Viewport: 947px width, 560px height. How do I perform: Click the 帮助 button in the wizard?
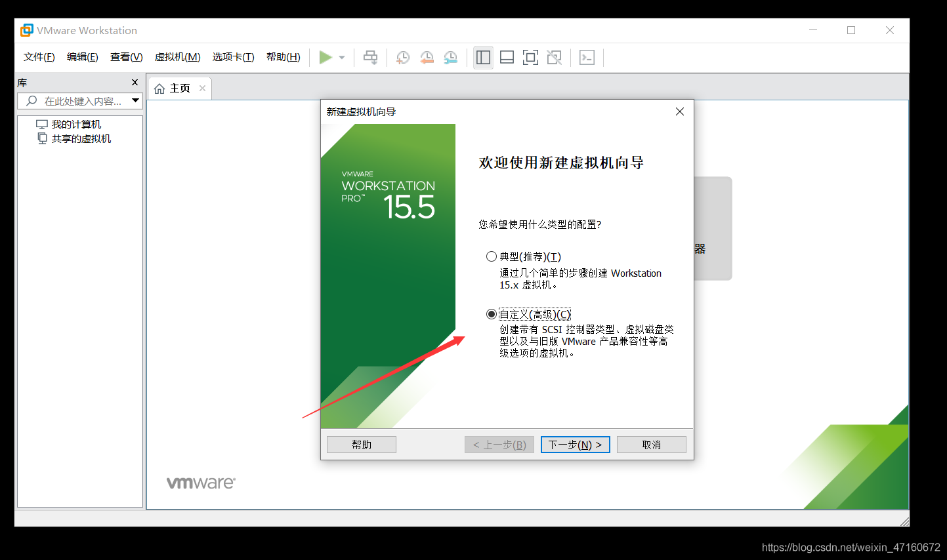click(362, 445)
